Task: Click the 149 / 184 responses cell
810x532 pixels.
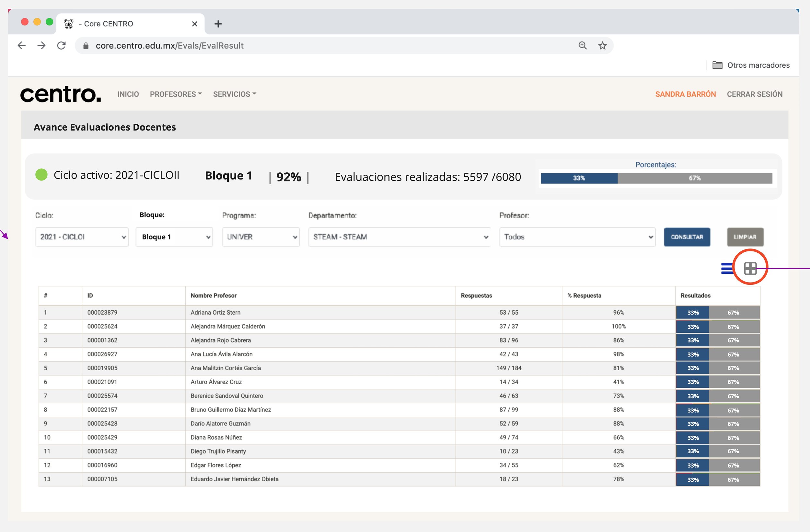Action: (509, 368)
